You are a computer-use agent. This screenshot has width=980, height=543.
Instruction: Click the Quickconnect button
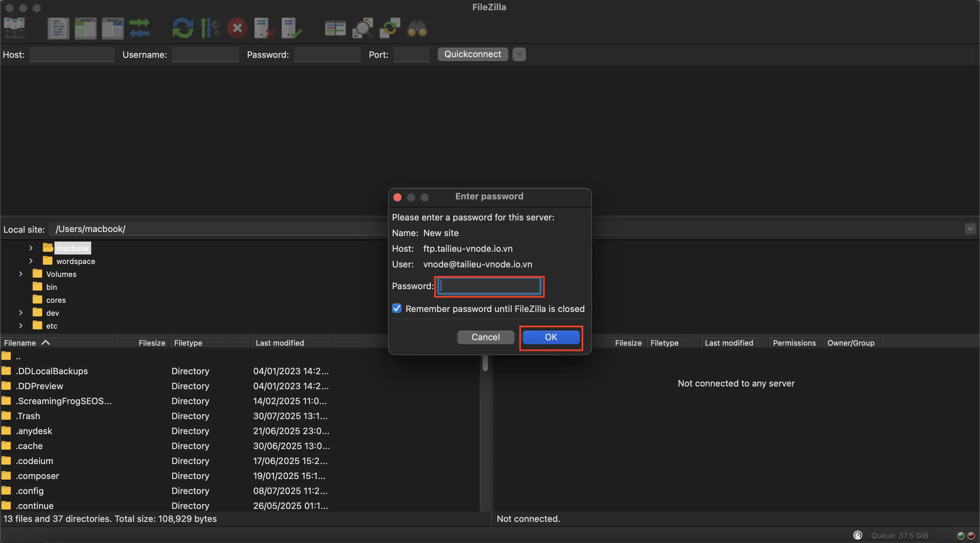473,54
